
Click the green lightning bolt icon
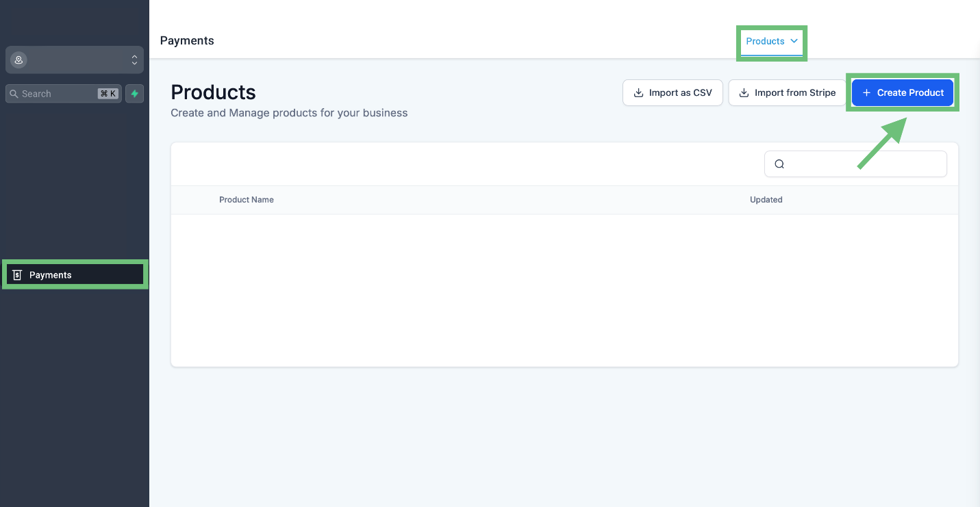(135, 94)
